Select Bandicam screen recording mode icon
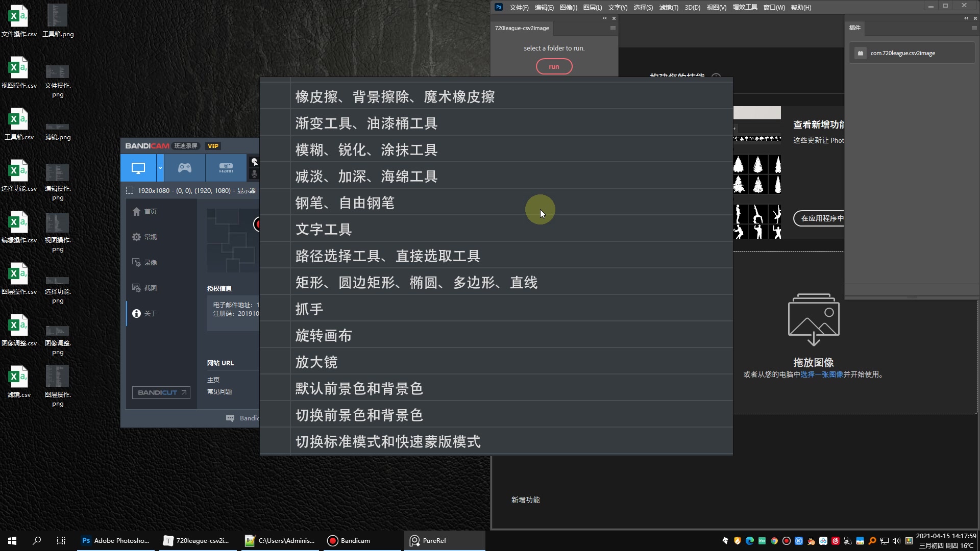Screen dimensions: 980x551 (138, 168)
